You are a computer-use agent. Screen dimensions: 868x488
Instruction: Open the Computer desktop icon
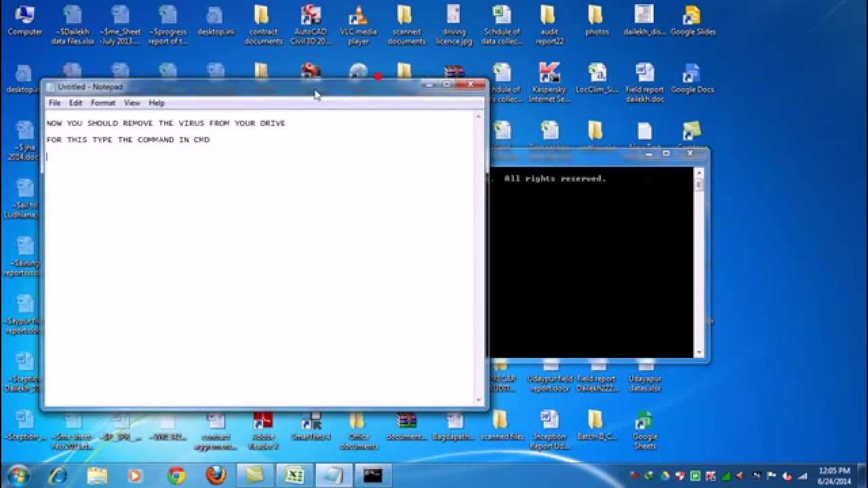(24, 20)
